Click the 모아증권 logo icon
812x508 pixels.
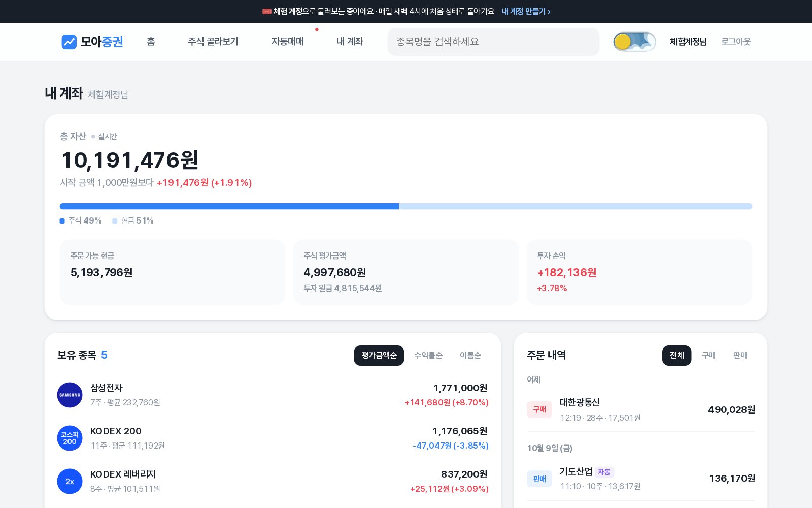tap(69, 42)
